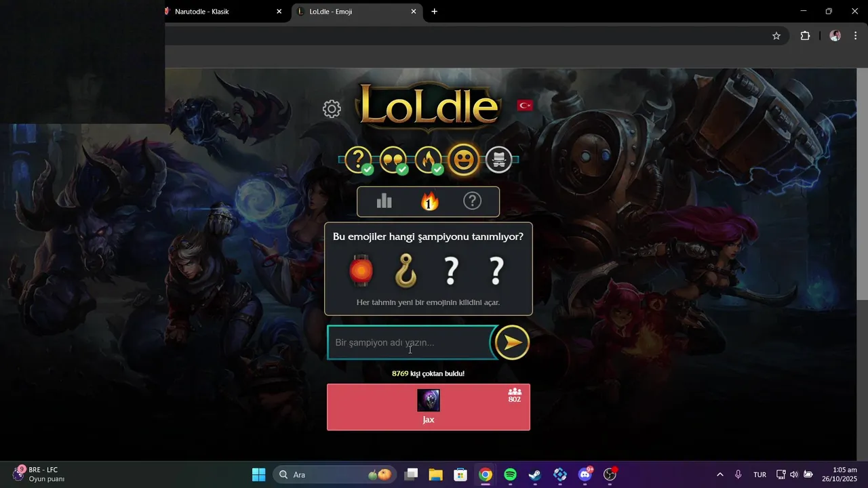This screenshot has height=488, width=868.
Task: Close the Narutodle - Klasik tab
Action: (279, 12)
